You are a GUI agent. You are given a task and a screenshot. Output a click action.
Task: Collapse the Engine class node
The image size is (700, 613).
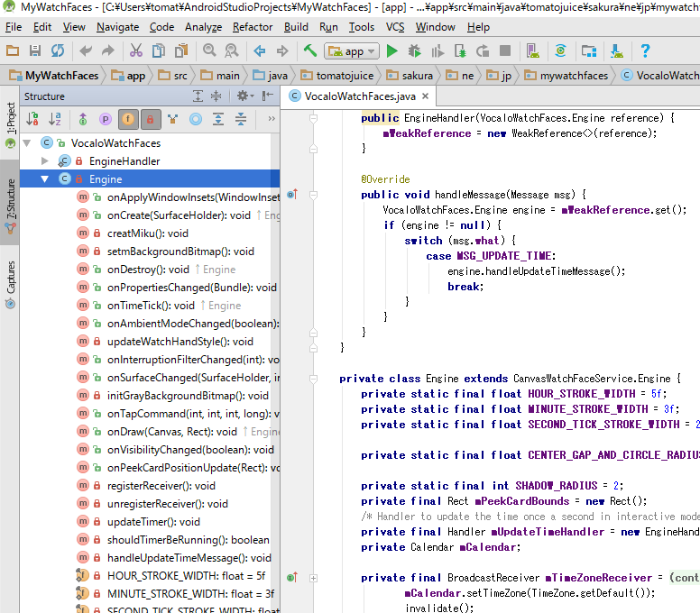45,179
